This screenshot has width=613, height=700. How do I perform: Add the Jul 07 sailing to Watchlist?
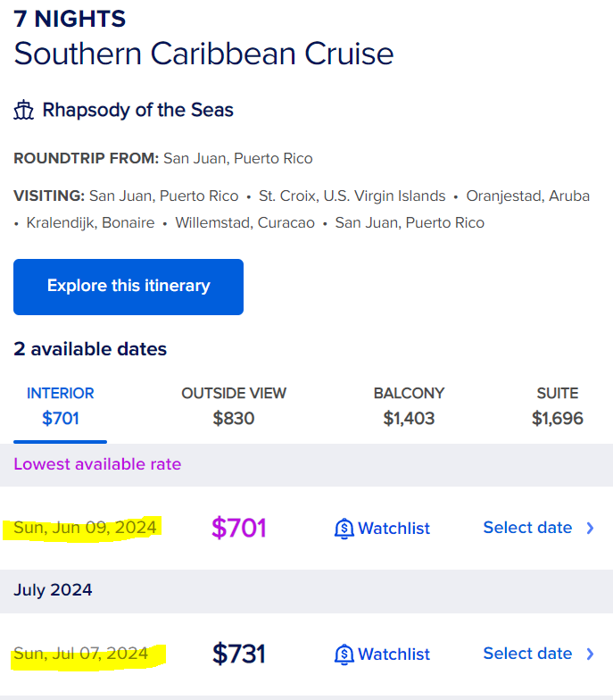pyautogui.click(x=382, y=654)
